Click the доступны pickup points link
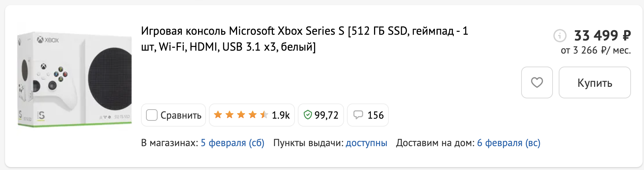644x170 pixels. tap(366, 143)
